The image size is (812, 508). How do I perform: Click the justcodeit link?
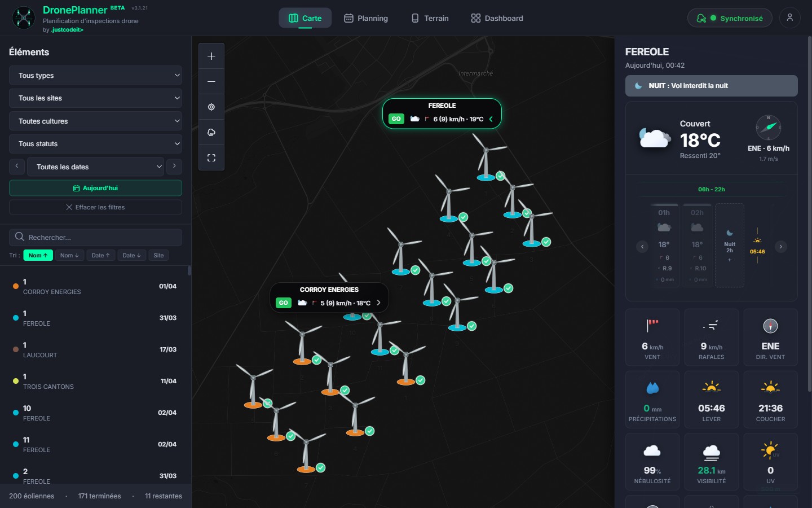tap(67, 30)
